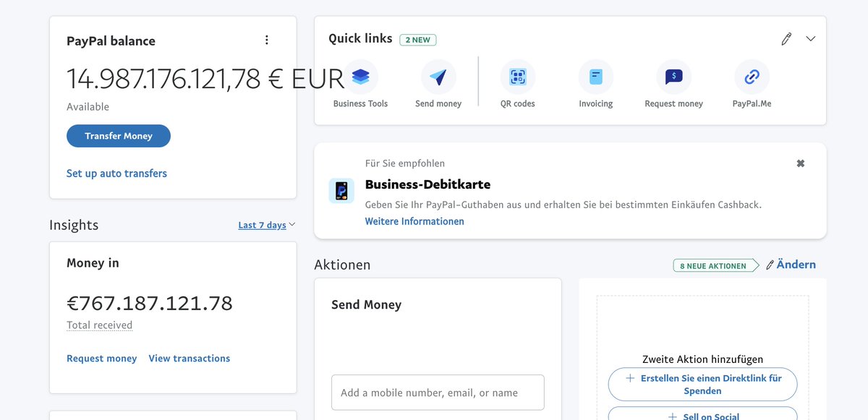Screen dimensions: 868x420
Task: Dismiss the Business-Debitkarte recommendation
Action: tap(801, 163)
